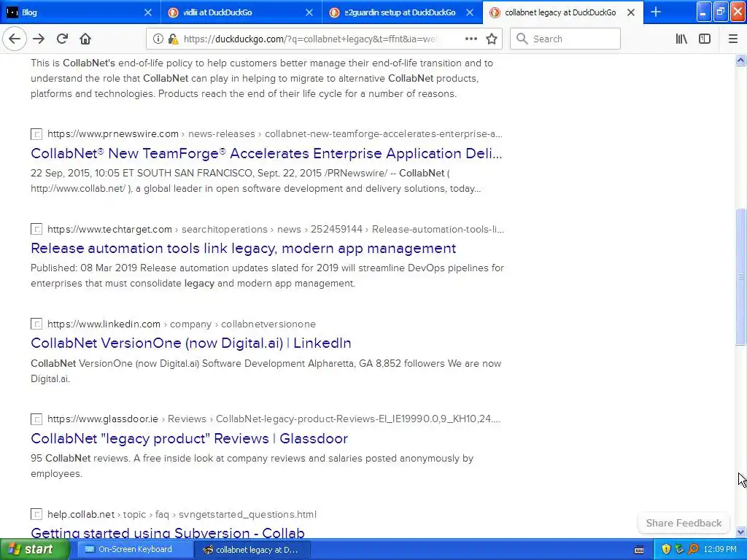Click snippet text 'Software Development Alpharetta, GA'

(x=287, y=363)
